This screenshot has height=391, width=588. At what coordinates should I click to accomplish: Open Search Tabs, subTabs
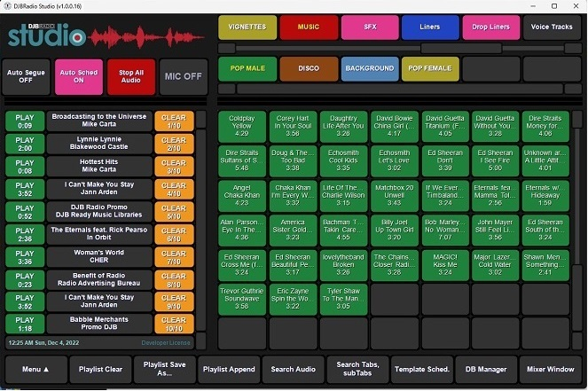click(357, 369)
